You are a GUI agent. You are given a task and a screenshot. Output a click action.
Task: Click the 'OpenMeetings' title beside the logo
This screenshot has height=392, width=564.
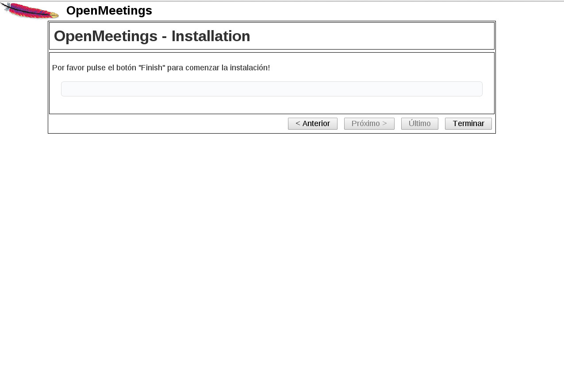(109, 11)
